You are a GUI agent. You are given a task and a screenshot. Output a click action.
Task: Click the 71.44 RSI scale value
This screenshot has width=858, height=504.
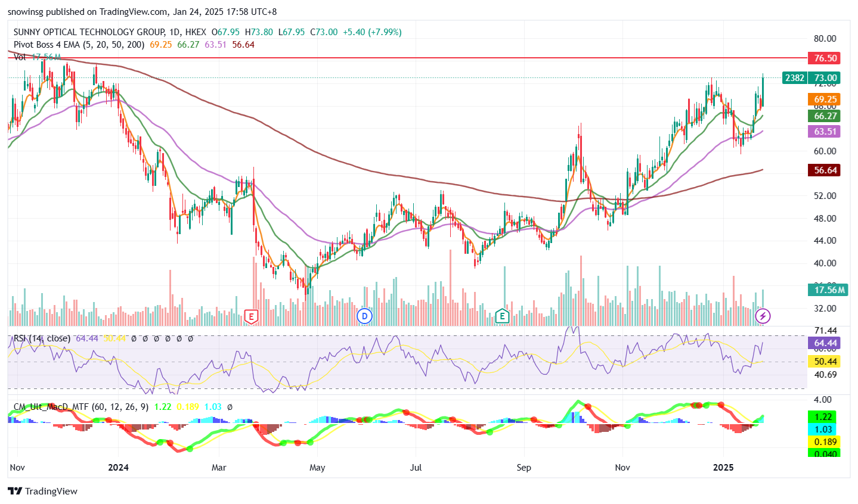tap(825, 331)
